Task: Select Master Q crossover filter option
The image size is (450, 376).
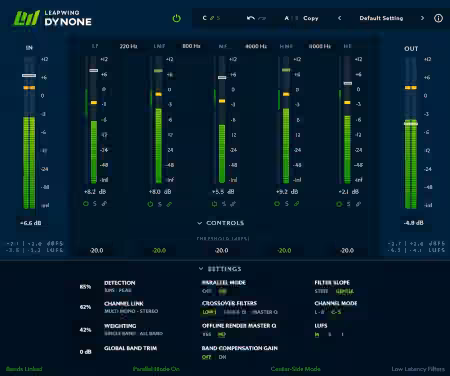Action: (265, 312)
